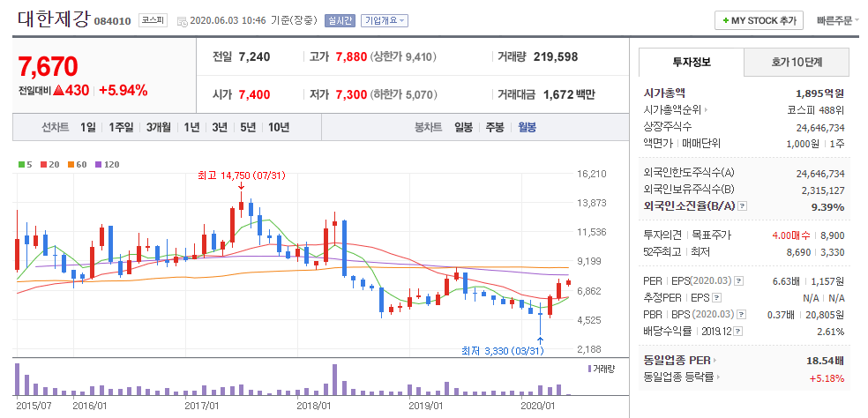Click the red up-triangle beside 430
868x418 pixels.
(x=59, y=90)
